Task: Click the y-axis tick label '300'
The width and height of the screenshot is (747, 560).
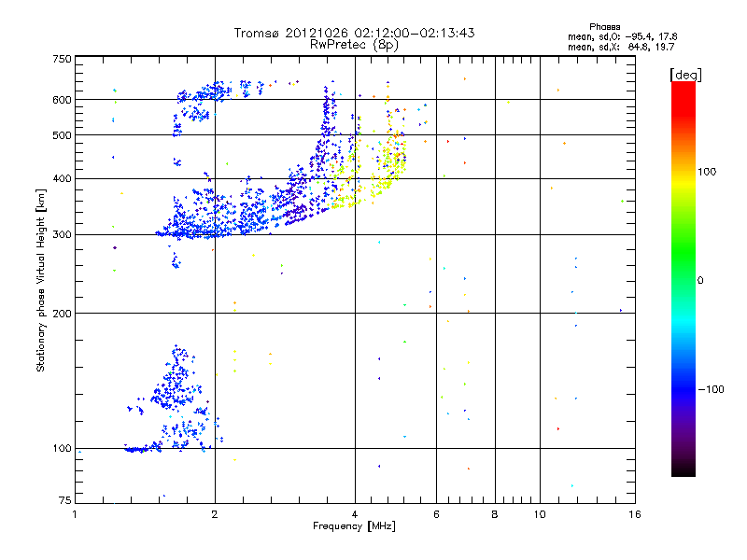Action: [x=62, y=235]
